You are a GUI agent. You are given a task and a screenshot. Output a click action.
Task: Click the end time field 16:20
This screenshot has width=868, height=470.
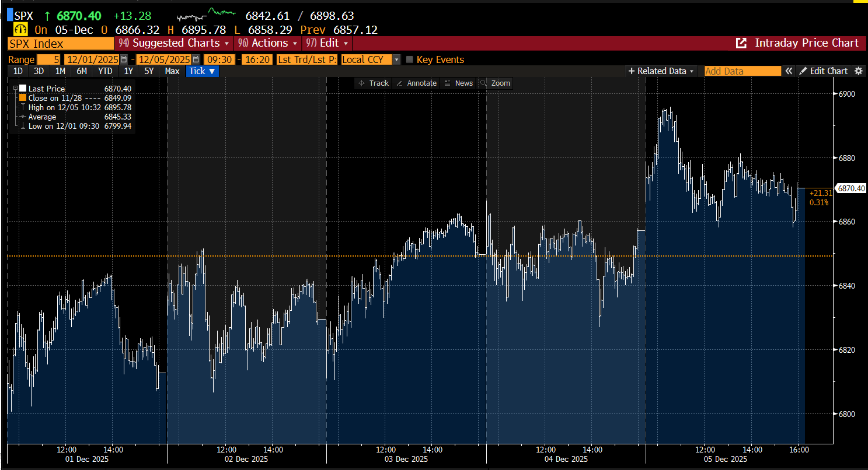[257, 59]
